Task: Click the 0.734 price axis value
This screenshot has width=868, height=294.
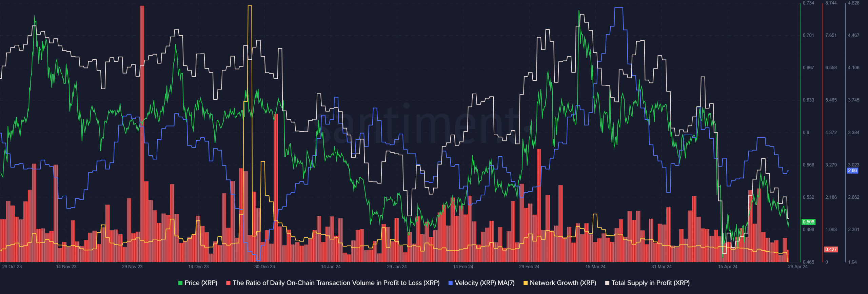Action: tap(808, 3)
